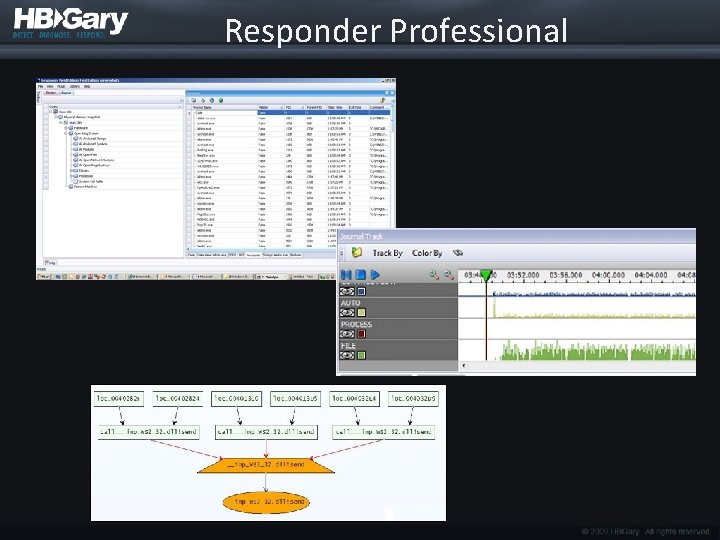Rewind the journal to the start
The height and width of the screenshot is (540, 720).
tap(346, 275)
